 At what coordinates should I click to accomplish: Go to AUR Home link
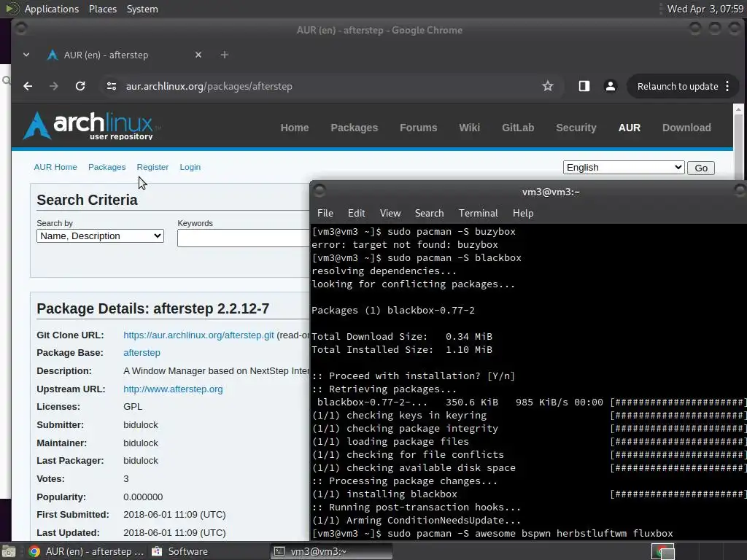pos(55,167)
